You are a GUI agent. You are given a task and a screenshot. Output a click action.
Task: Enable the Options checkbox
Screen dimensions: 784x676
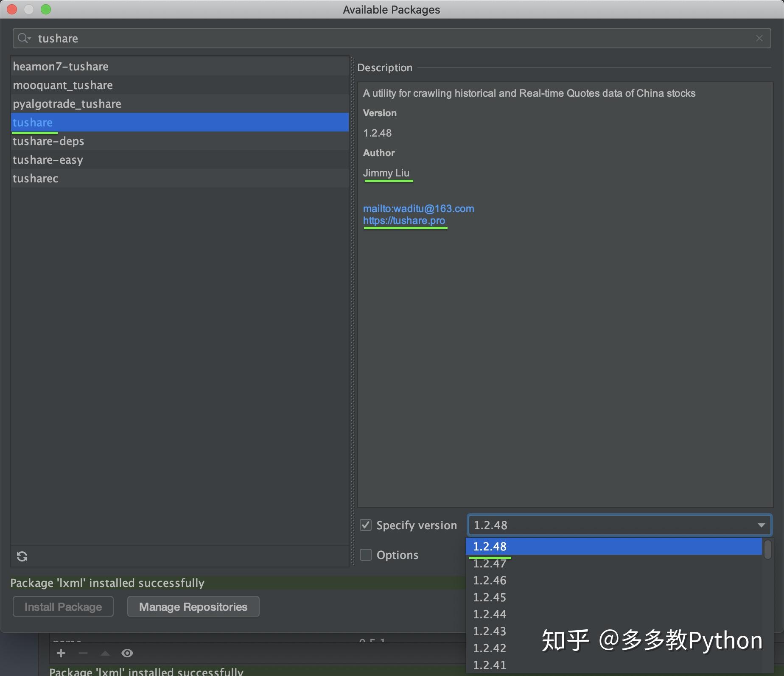tap(365, 555)
